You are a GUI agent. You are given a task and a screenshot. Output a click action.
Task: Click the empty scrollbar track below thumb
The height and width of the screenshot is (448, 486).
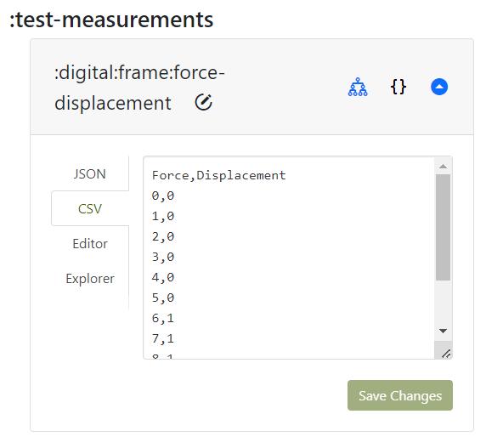coord(443,302)
